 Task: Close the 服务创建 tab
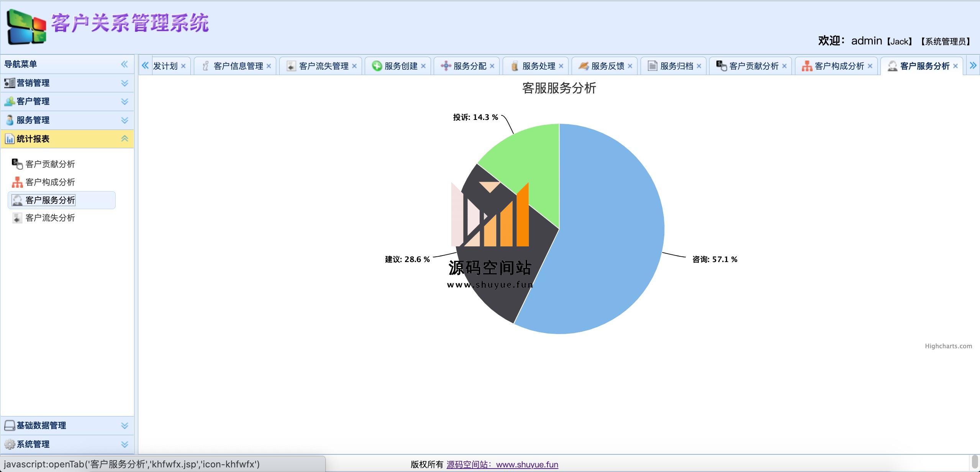[x=423, y=66]
